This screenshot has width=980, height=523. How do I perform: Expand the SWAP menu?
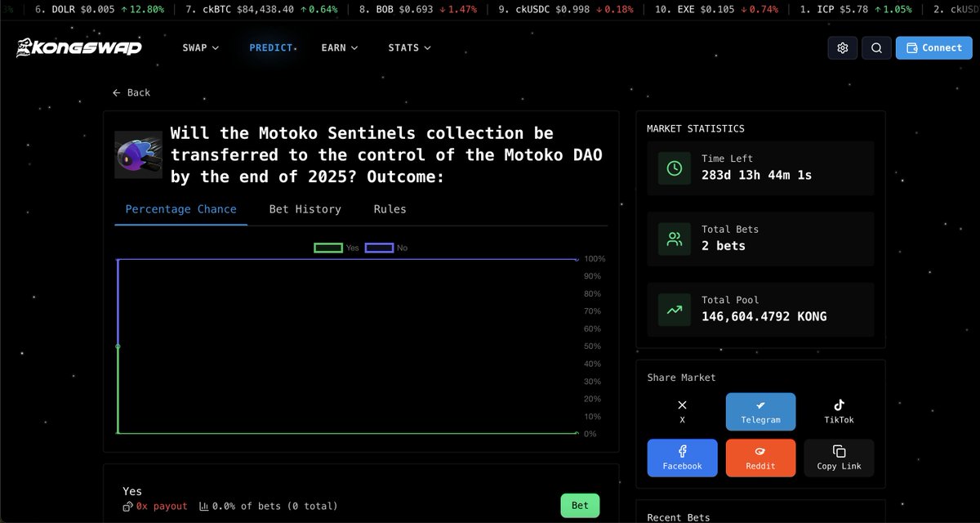[201, 47]
